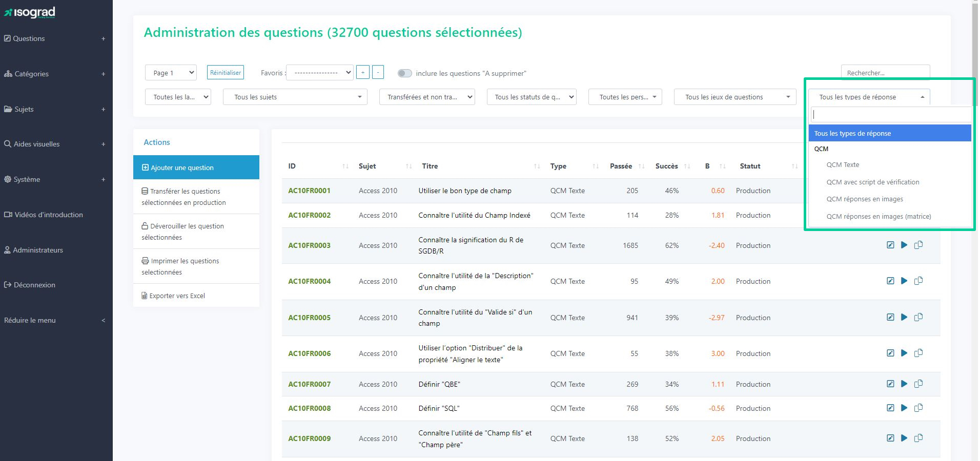Click Exporter vers Excel
Screen dimensions: 980x461
pyautogui.click(x=196, y=296)
